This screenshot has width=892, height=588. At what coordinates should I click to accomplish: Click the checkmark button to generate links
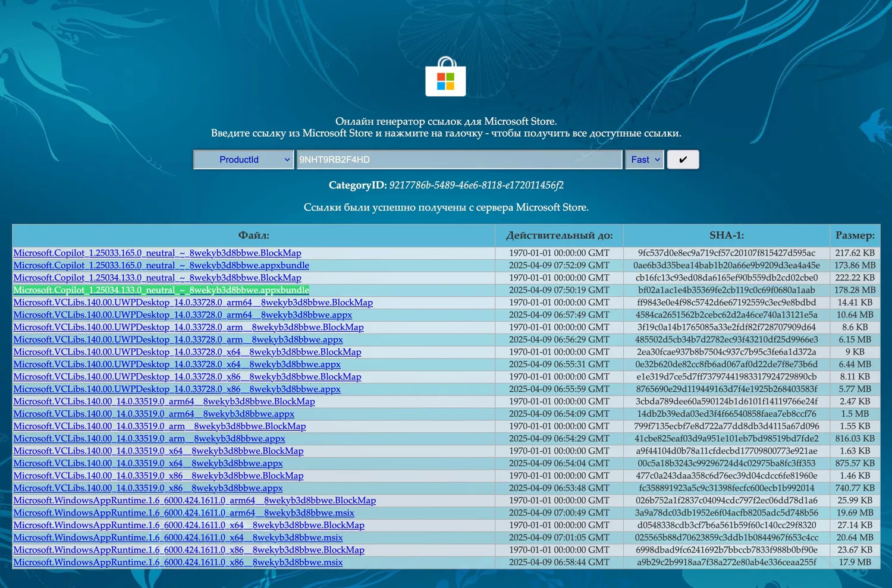(x=683, y=159)
